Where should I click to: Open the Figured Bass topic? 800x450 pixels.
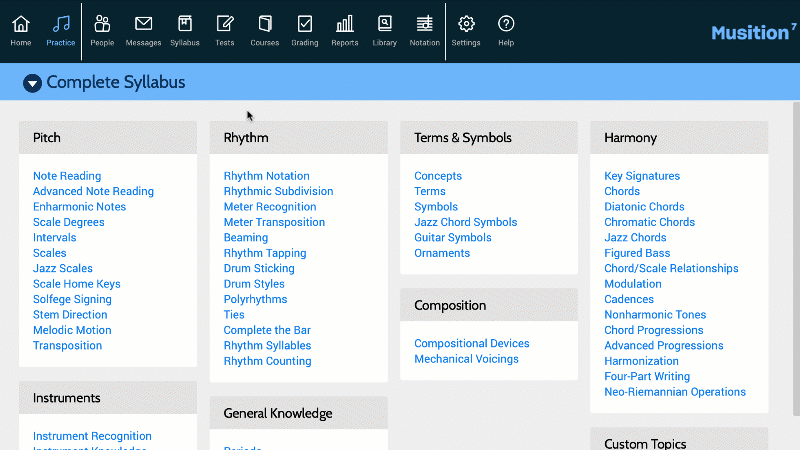pos(636,253)
